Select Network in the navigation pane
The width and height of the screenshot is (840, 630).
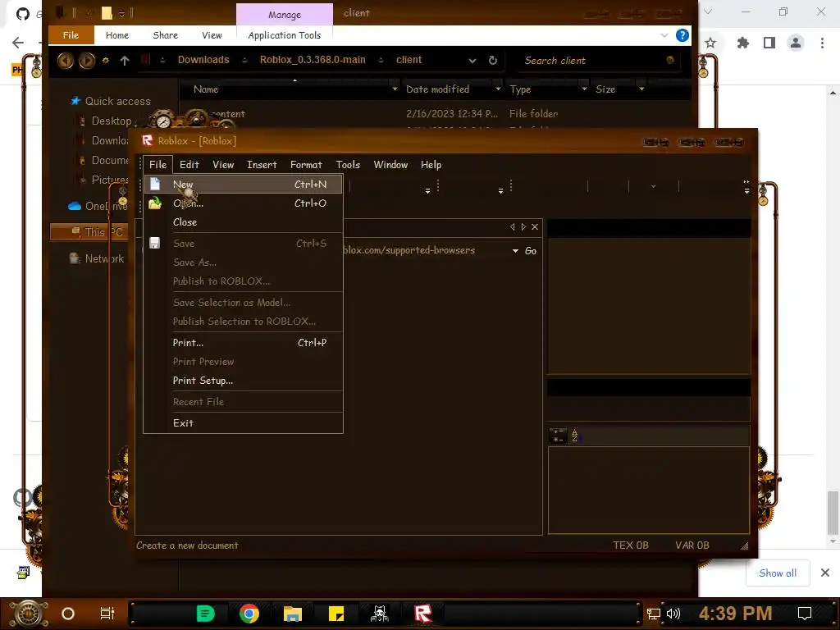pos(104,258)
